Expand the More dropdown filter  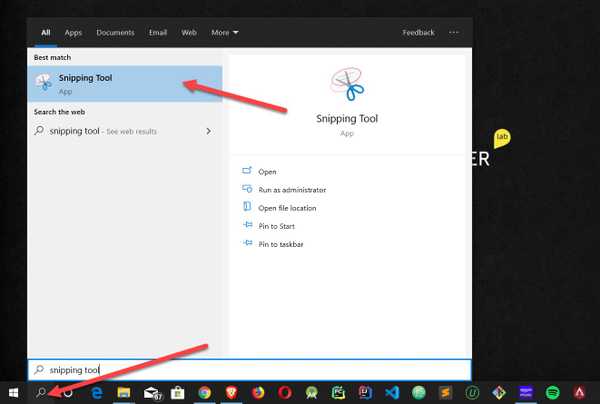(x=225, y=33)
